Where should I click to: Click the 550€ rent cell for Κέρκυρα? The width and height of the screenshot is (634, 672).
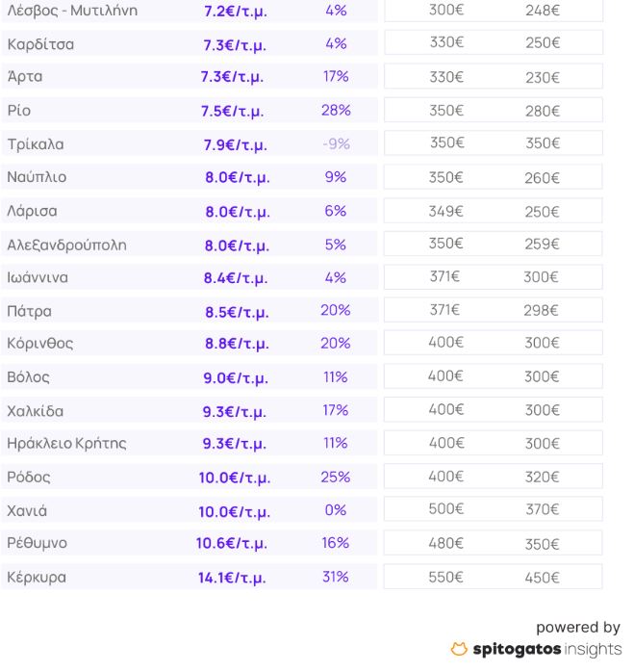446,578
